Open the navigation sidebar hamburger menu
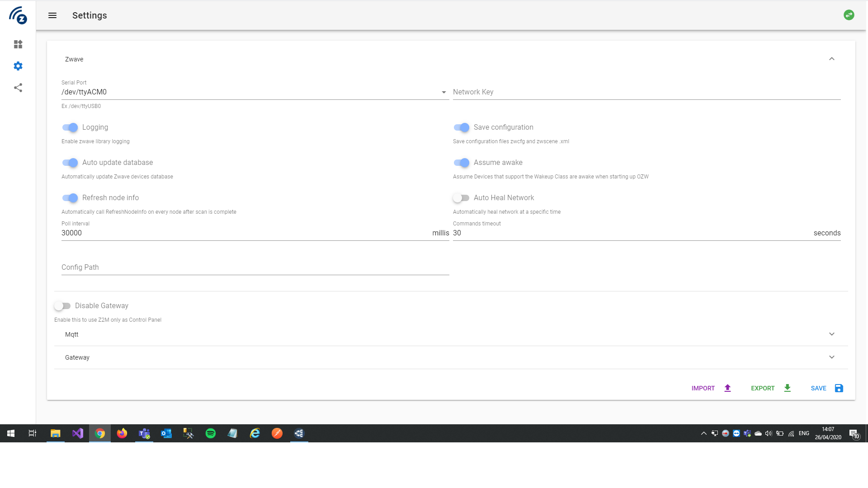 point(52,15)
